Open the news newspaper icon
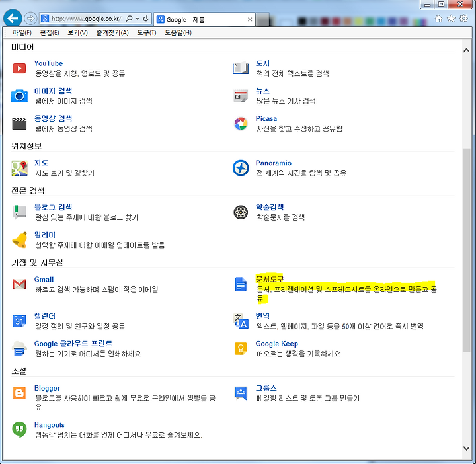This screenshot has height=464, width=476. (x=241, y=96)
